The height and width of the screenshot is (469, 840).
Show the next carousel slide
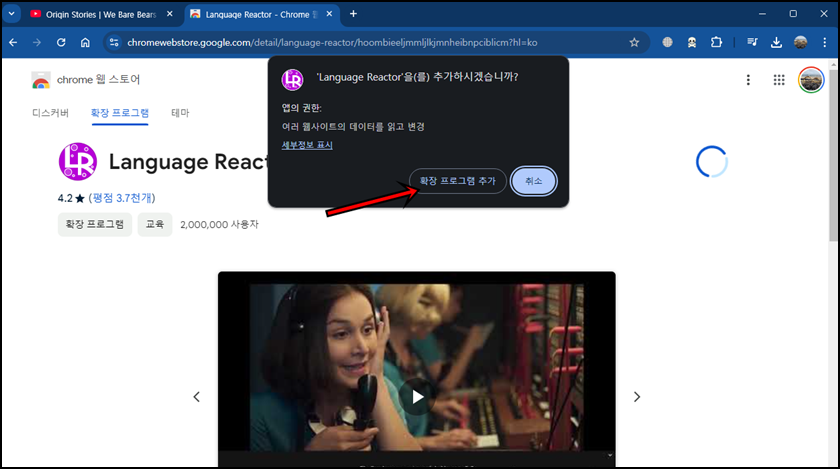pyautogui.click(x=637, y=397)
